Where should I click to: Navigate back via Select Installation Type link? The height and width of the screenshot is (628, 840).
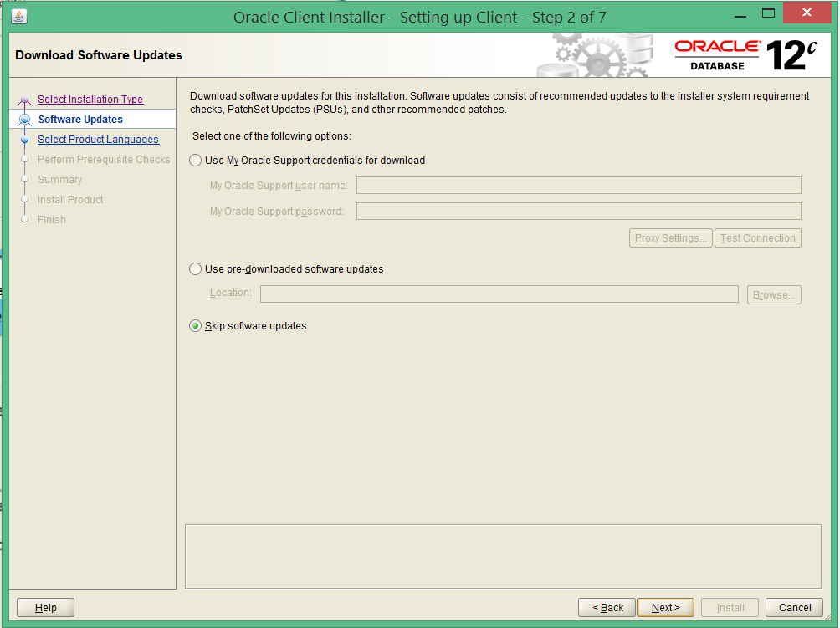coord(90,99)
